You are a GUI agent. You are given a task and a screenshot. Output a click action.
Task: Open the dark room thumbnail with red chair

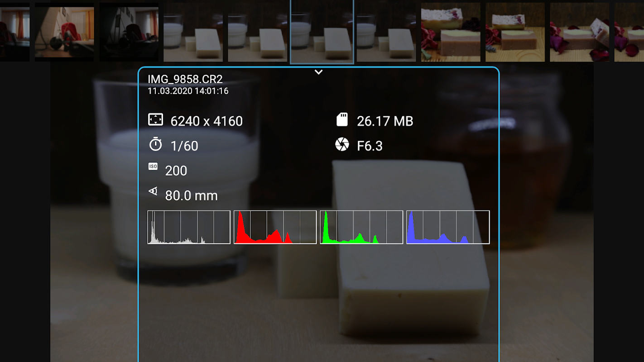point(129,32)
